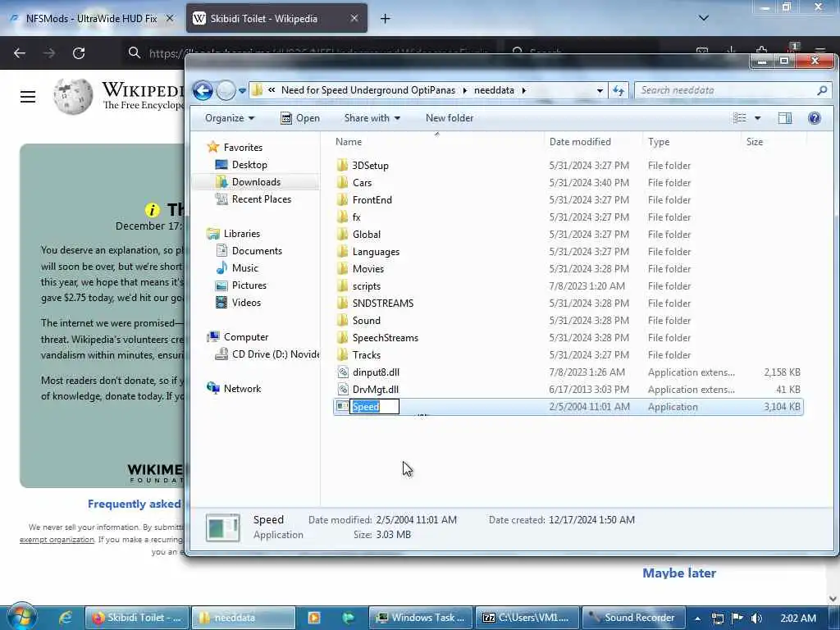Close the Skibidi Toilet browser tab
The width and height of the screenshot is (840, 630).
(354, 18)
